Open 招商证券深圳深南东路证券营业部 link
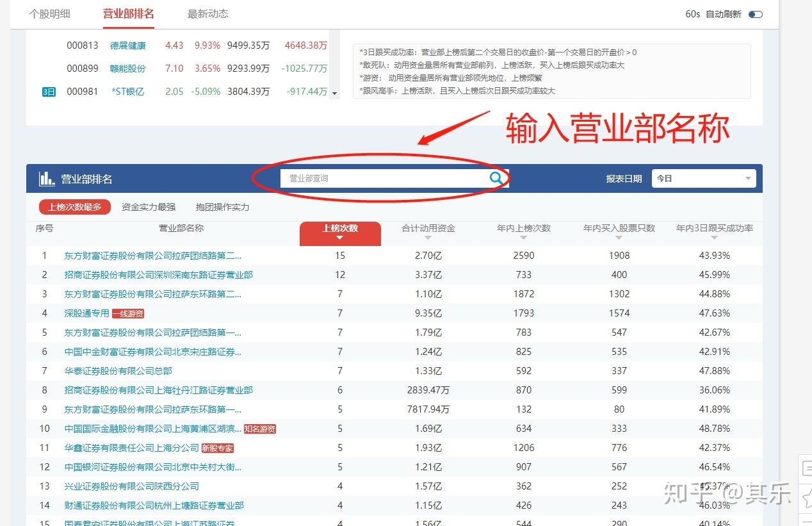Screen dimensions: 812x526 click(x=159, y=275)
